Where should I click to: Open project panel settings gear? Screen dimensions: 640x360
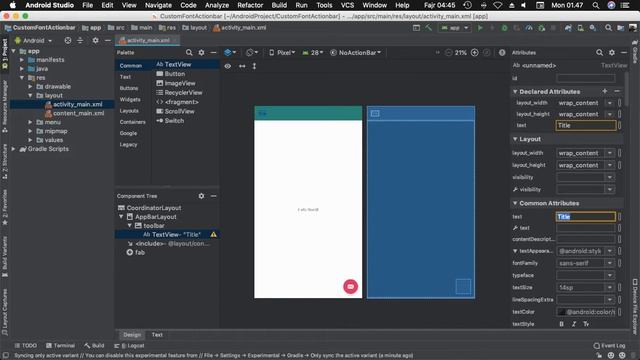click(95, 40)
